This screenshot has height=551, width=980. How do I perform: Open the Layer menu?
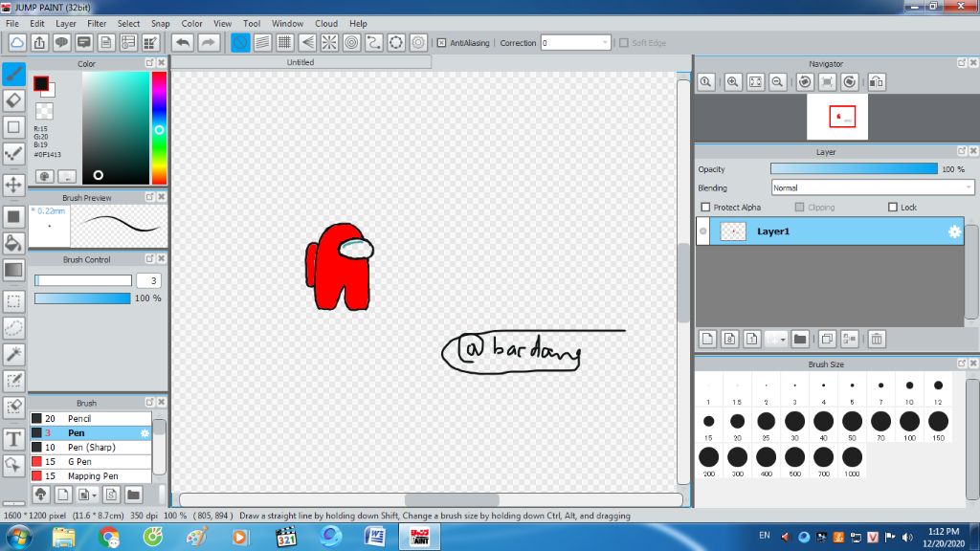click(x=66, y=23)
